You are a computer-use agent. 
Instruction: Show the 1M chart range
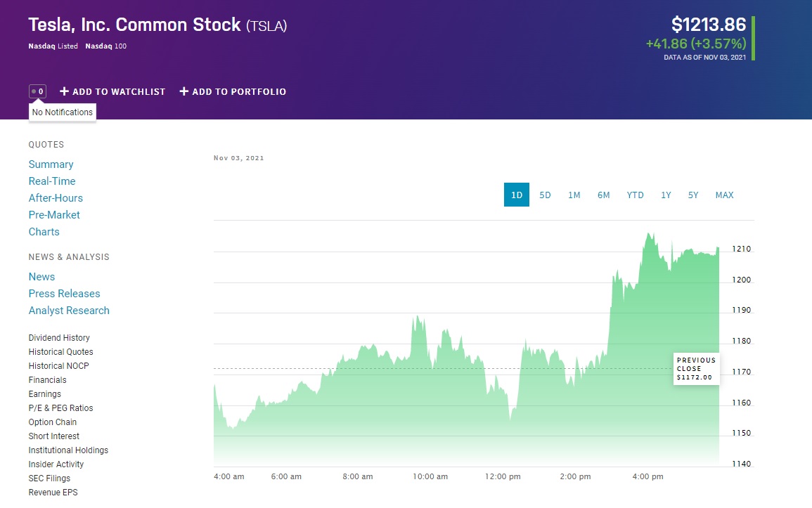pos(574,195)
